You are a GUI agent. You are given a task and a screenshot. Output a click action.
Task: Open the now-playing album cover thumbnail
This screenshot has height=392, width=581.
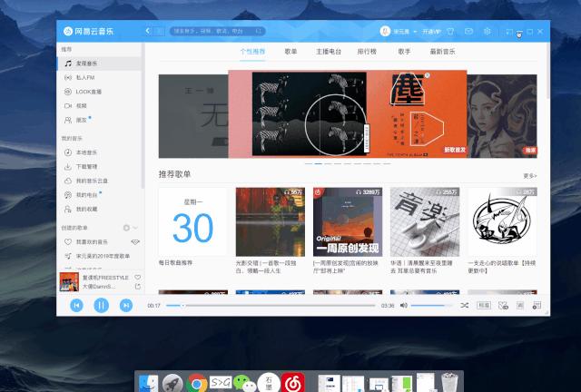[69, 282]
